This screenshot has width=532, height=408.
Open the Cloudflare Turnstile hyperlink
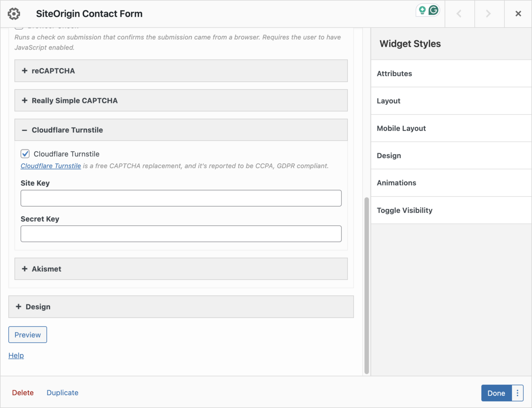tap(51, 166)
